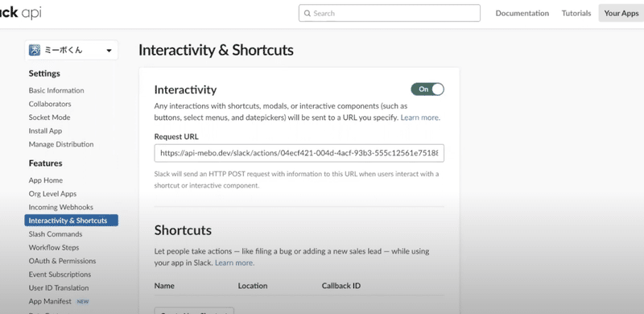Open Your Apps in the top bar
Screen dimensions: 644x314
(621, 13)
